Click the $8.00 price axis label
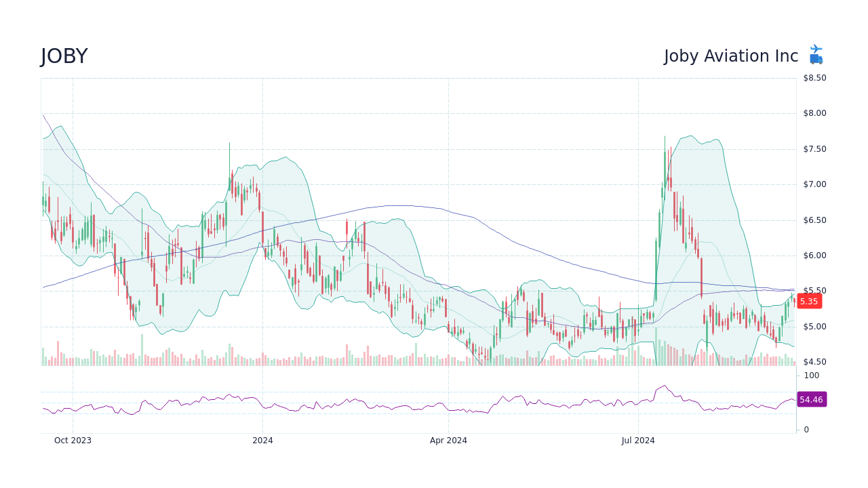 point(814,113)
